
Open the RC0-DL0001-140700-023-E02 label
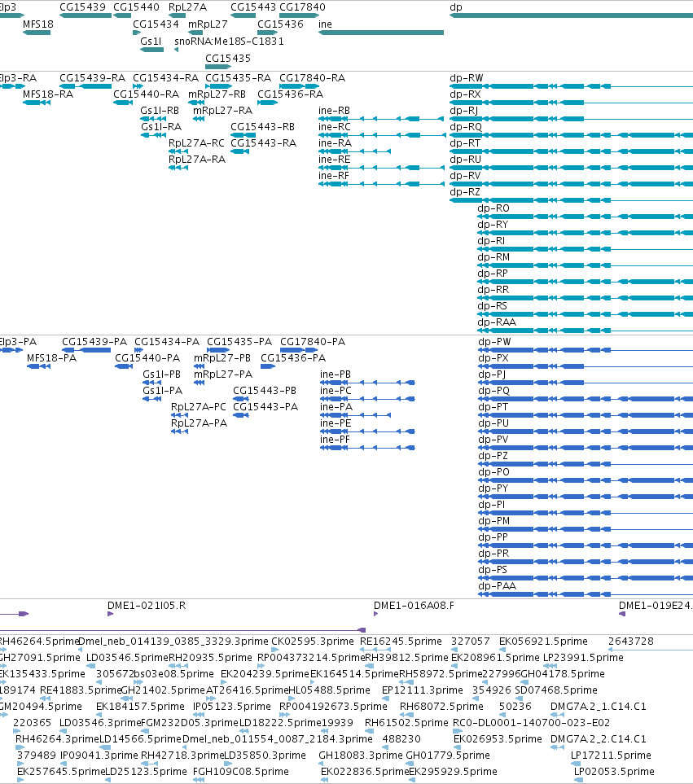(531, 722)
